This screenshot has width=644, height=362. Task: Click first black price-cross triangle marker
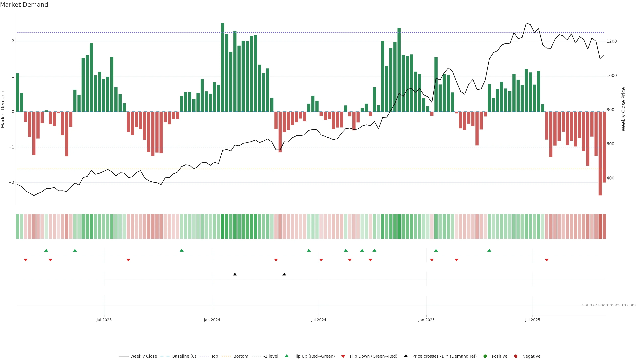coord(235,274)
